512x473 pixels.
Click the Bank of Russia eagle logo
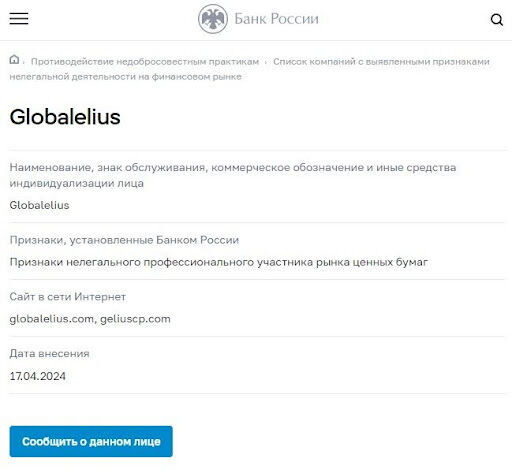[x=213, y=19]
